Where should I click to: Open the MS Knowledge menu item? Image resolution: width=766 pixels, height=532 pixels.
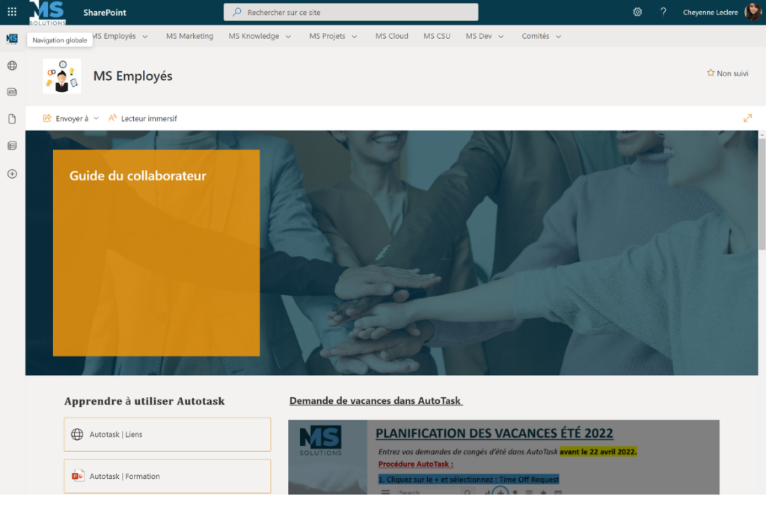tap(254, 36)
